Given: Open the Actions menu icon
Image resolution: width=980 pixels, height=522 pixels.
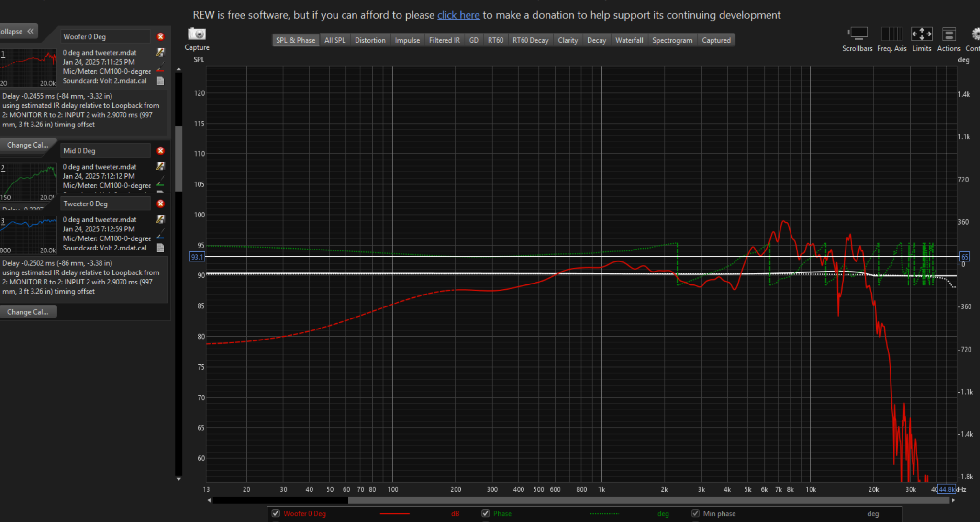Looking at the screenshot, I should pyautogui.click(x=949, y=34).
